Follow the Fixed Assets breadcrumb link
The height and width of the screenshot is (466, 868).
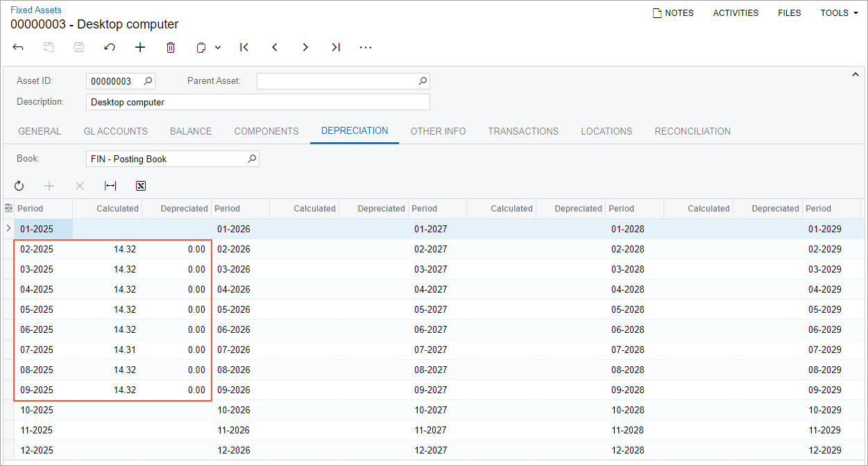click(x=36, y=10)
